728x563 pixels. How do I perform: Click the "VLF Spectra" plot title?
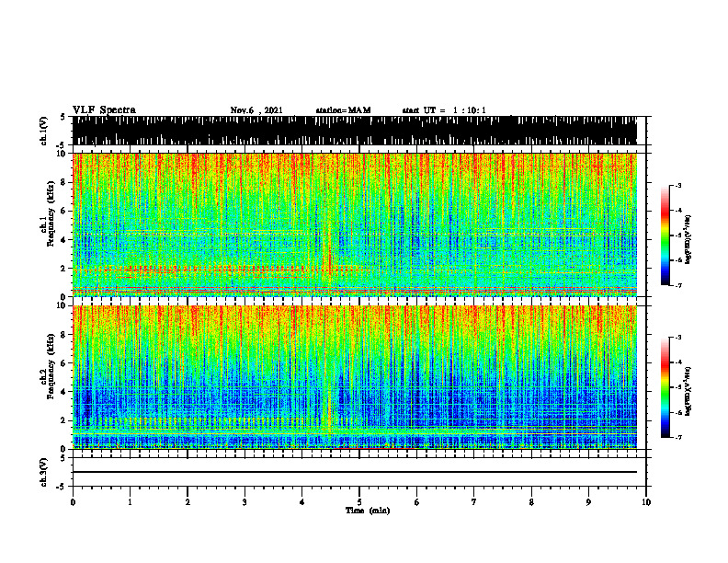pyautogui.click(x=104, y=109)
